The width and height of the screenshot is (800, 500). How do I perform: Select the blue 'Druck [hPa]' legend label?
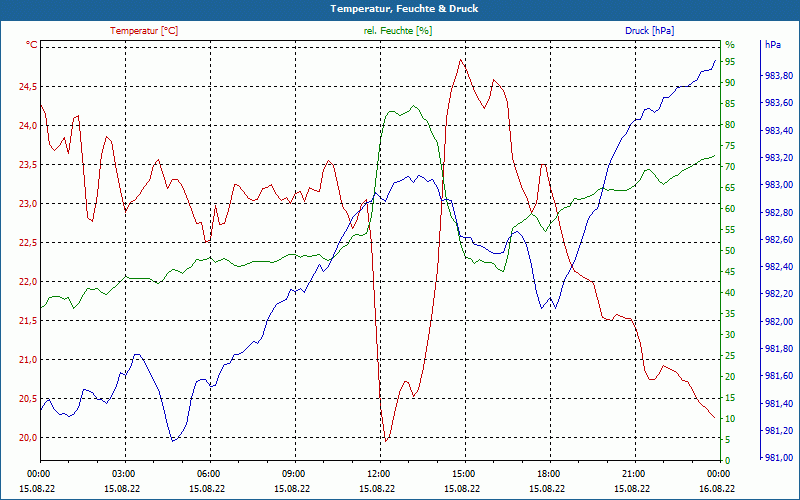649,31
